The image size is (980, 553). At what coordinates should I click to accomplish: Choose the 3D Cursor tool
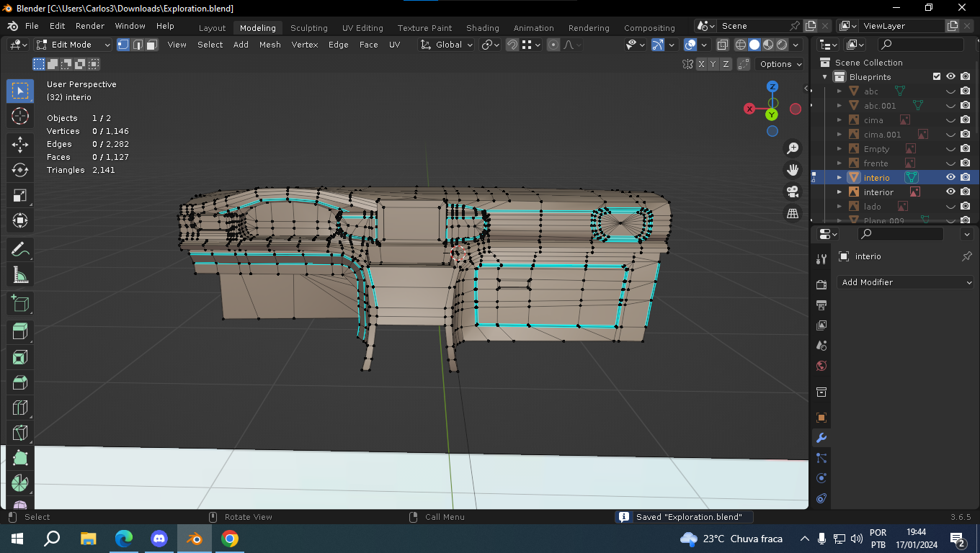[20, 116]
